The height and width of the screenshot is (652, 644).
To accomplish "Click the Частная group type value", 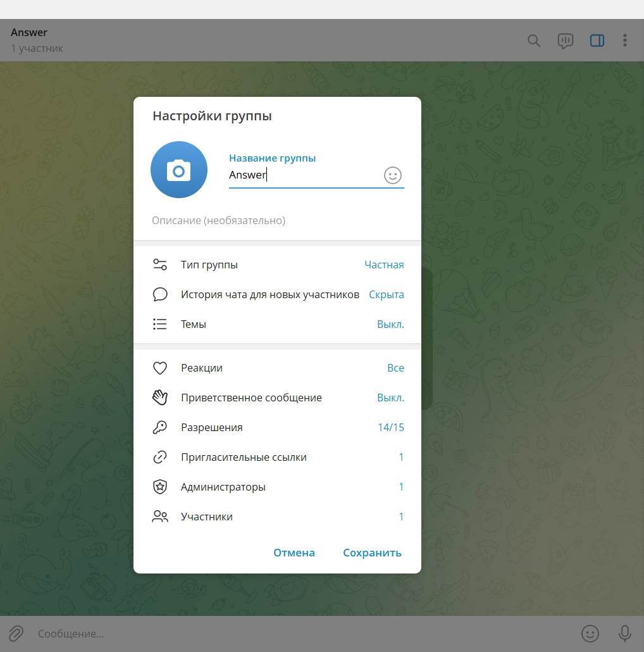I will point(385,265).
